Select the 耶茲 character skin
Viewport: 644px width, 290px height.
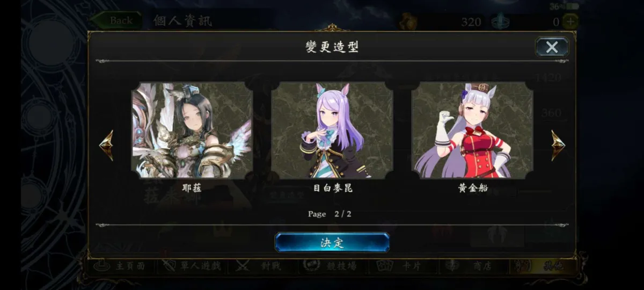[192, 130]
